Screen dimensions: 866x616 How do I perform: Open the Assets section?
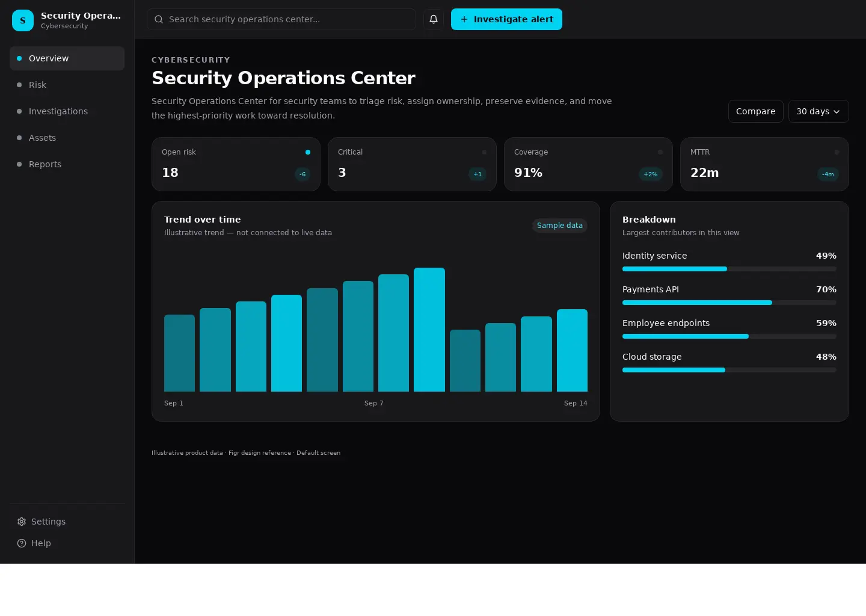point(67,138)
